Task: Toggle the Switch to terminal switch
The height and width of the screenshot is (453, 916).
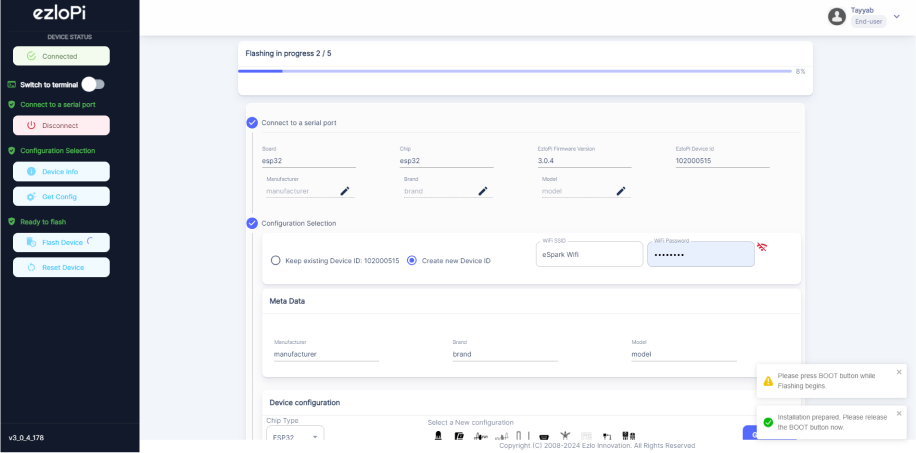Action: 93,85
